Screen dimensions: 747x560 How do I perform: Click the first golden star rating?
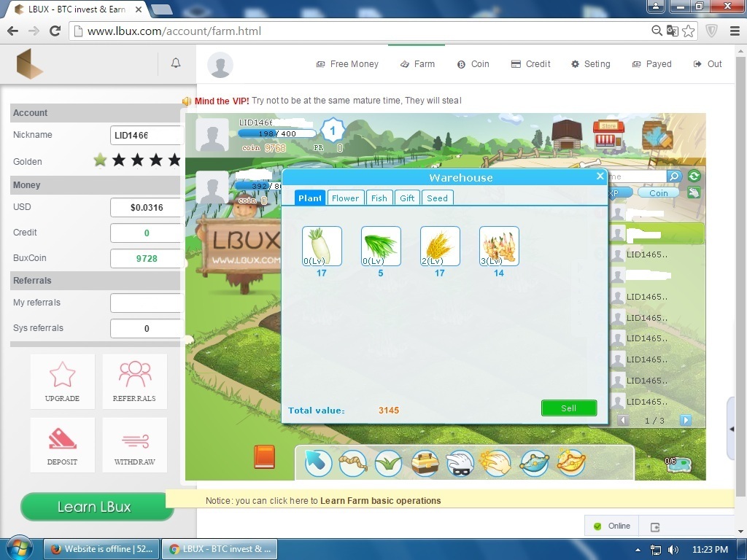pyautogui.click(x=100, y=160)
